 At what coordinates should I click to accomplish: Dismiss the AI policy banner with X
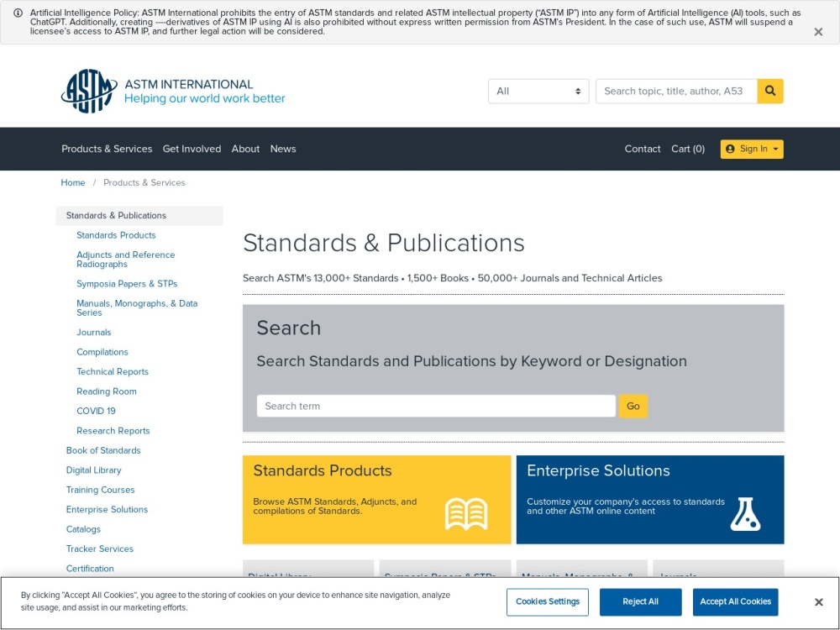[x=818, y=32]
